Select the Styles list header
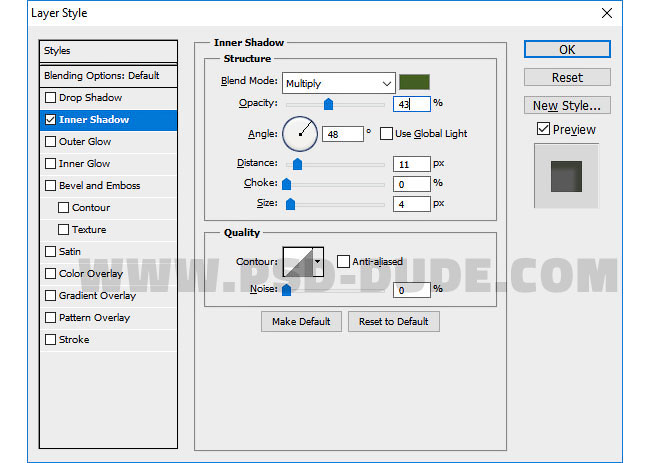The width and height of the screenshot is (650, 463). (x=109, y=51)
